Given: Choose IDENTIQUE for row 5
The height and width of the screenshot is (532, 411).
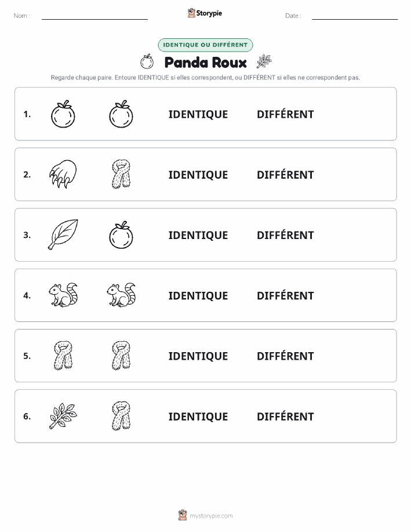Looking at the screenshot, I should (198, 356).
